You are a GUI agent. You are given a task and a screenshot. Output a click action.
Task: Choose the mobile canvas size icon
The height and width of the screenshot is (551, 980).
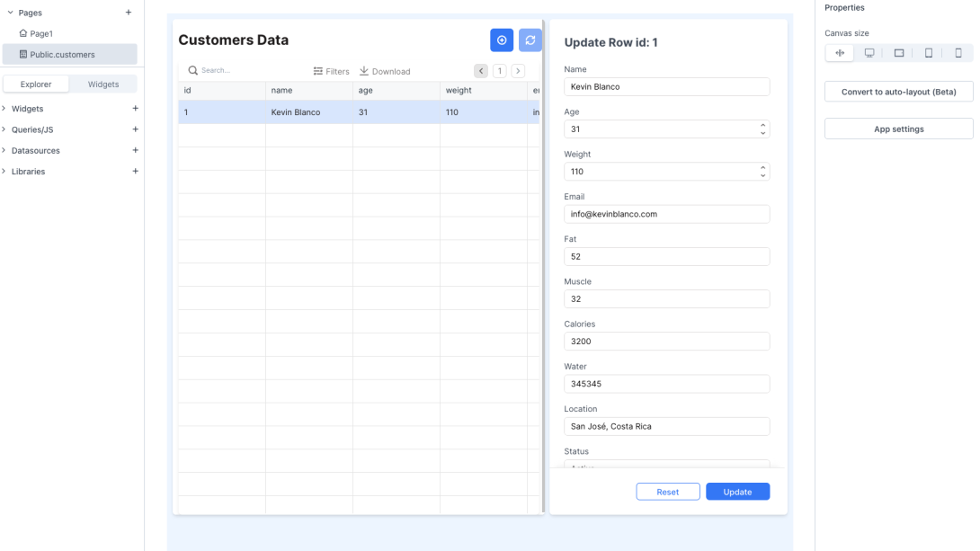point(958,52)
